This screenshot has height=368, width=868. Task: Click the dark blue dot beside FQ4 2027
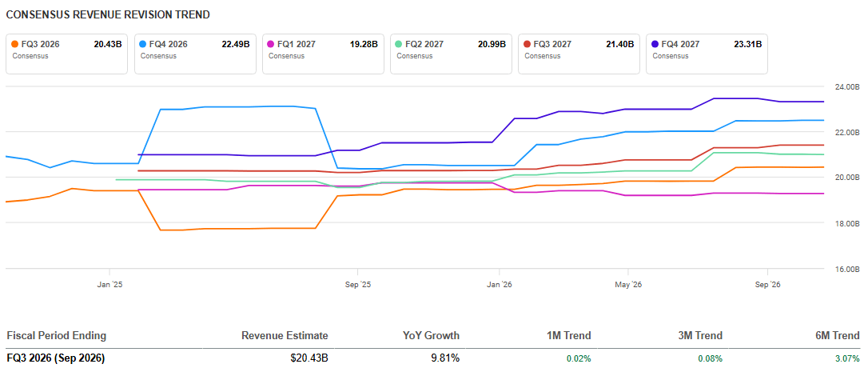[655, 45]
